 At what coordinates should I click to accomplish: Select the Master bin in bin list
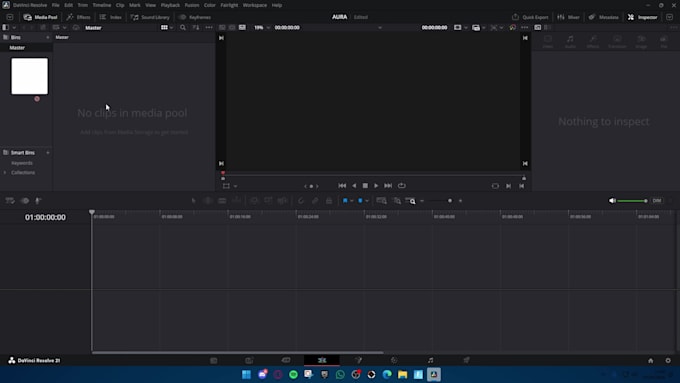[x=17, y=48]
